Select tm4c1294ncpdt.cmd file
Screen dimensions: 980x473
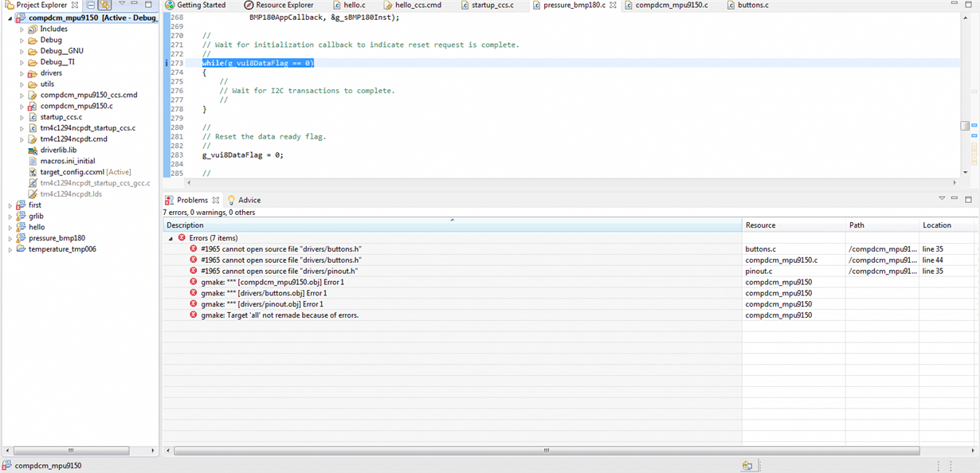tap(73, 139)
